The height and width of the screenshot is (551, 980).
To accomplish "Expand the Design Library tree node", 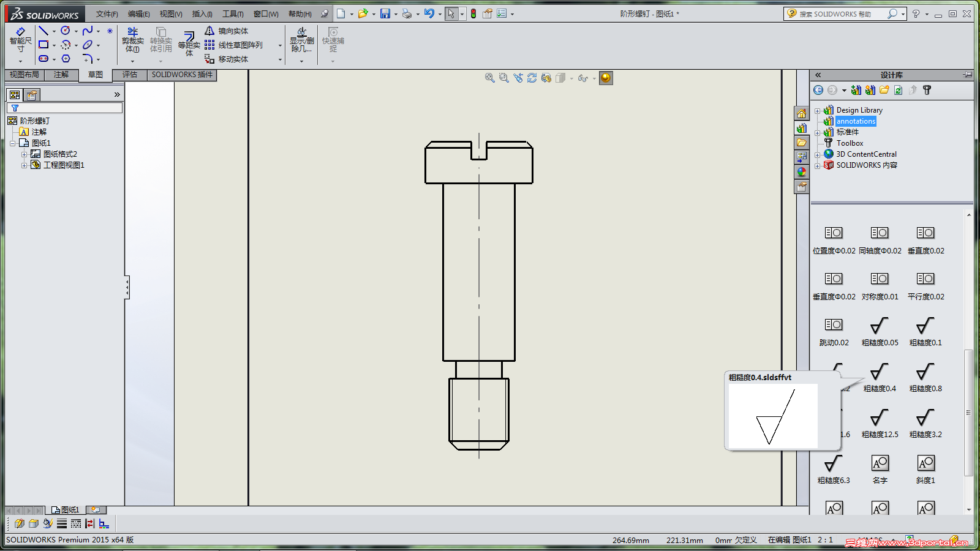I will (817, 111).
